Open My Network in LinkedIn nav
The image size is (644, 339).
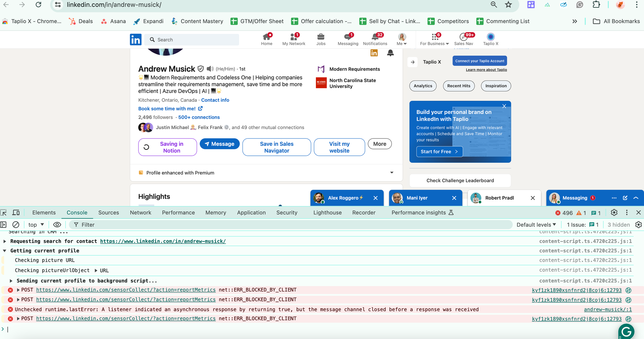(x=294, y=39)
